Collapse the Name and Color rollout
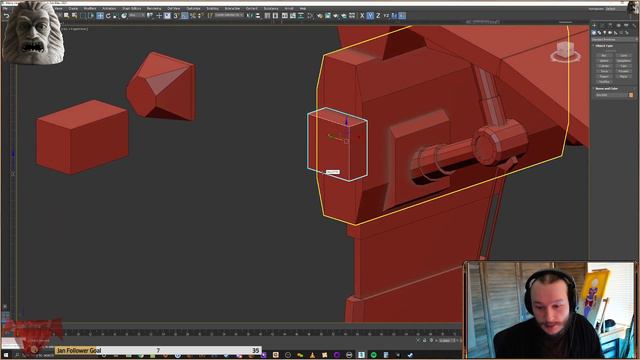The image size is (640, 360). coord(606,88)
